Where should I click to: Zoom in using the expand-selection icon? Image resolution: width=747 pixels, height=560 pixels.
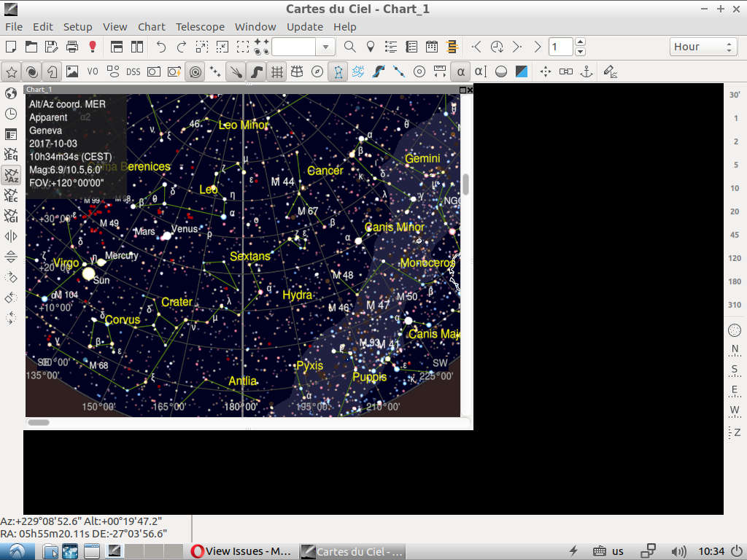point(202,47)
